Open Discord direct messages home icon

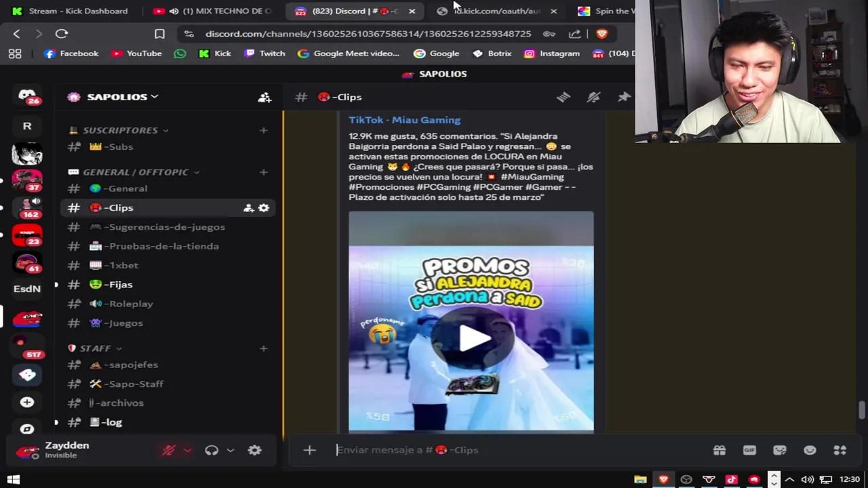(27, 96)
